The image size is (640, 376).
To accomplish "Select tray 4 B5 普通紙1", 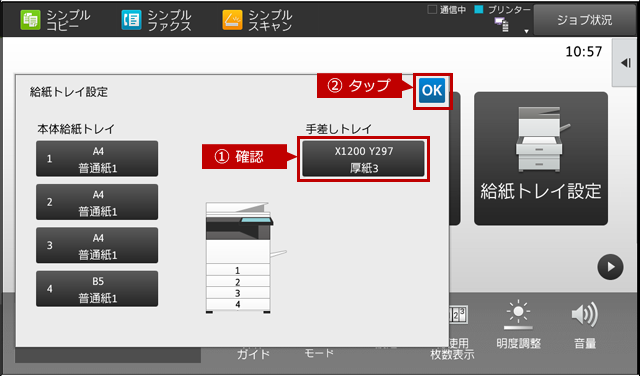I will pos(97,289).
